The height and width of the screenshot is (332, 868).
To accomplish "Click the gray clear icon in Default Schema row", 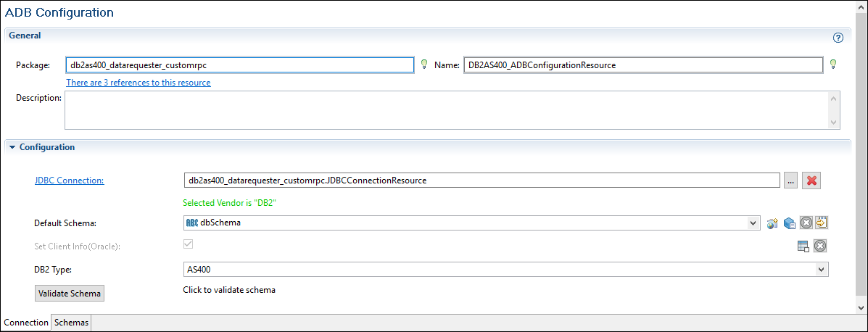I will pyautogui.click(x=806, y=223).
